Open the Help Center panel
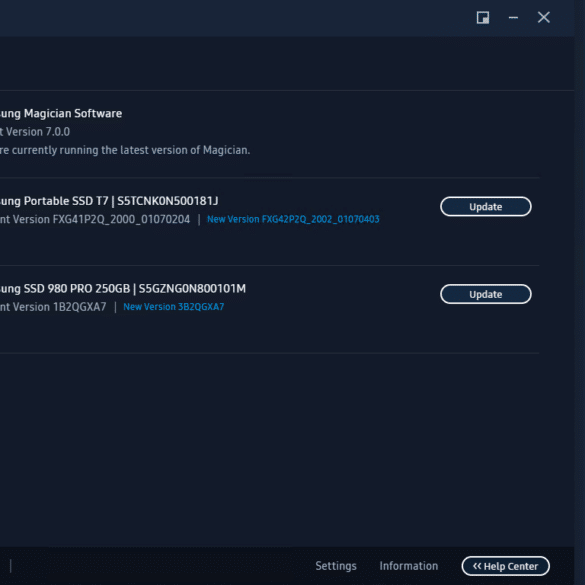The width and height of the screenshot is (585, 585). pos(506,566)
